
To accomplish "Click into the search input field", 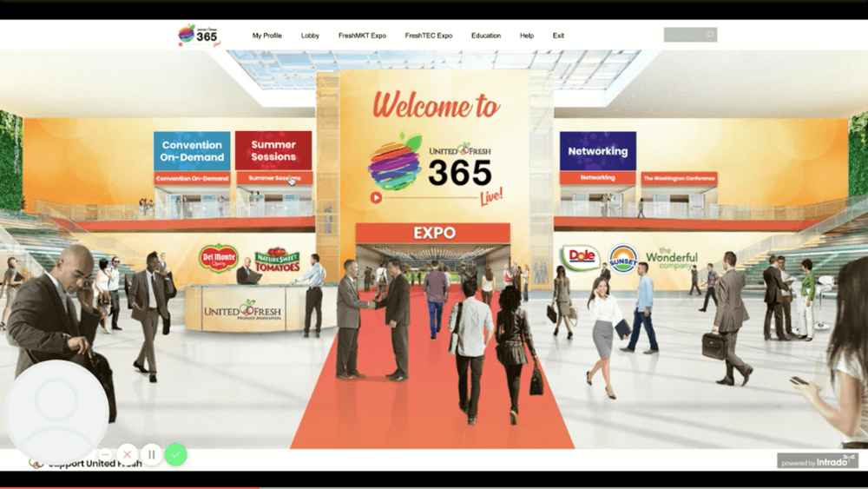I will [684, 36].
